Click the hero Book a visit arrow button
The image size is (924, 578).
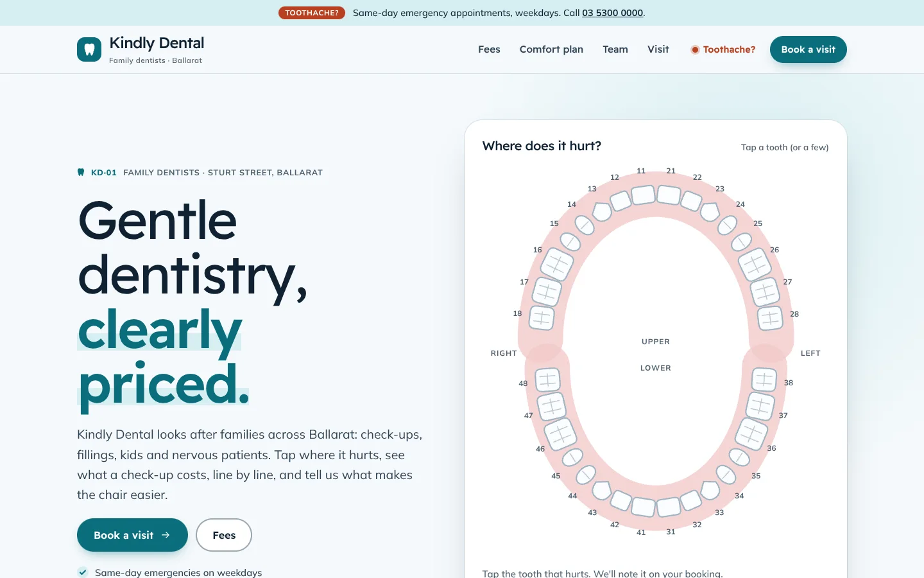coord(132,535)
